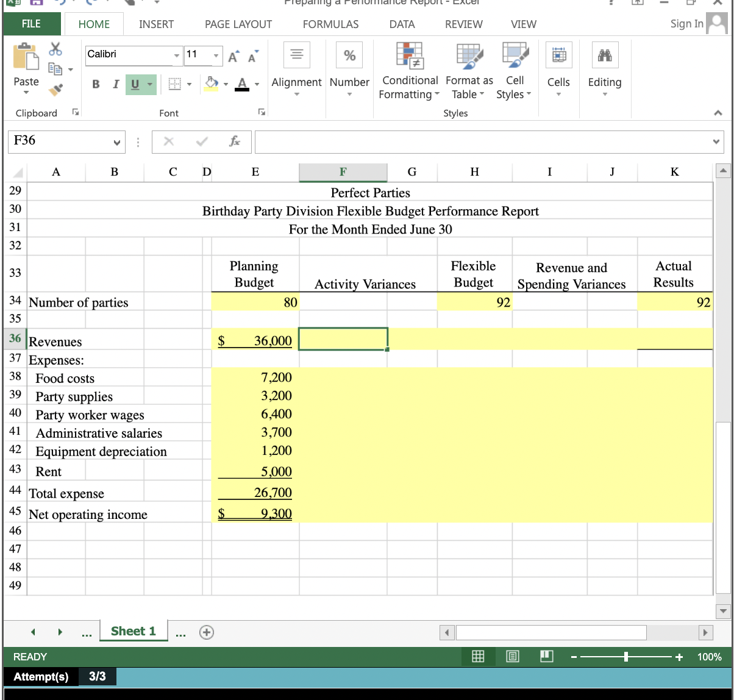
Task: Toggle bold formatting on
Action: [x=96, y=84]
